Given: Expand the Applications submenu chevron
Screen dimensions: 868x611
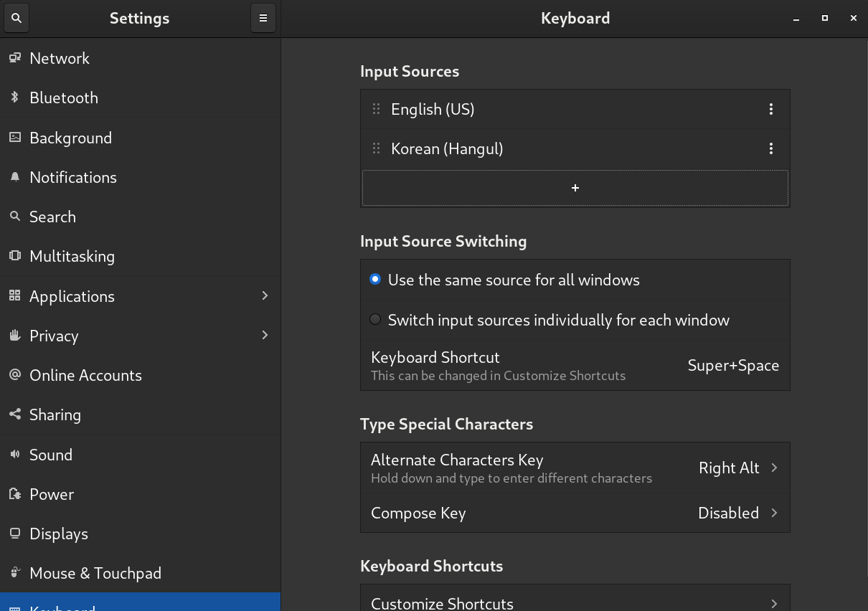Looking at the screenshot, I should [265, 295].
